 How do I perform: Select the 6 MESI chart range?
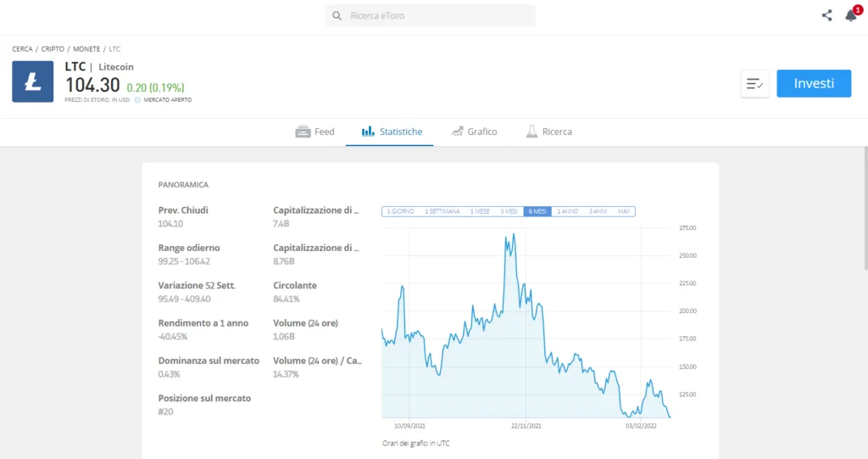tap(537, 211)
